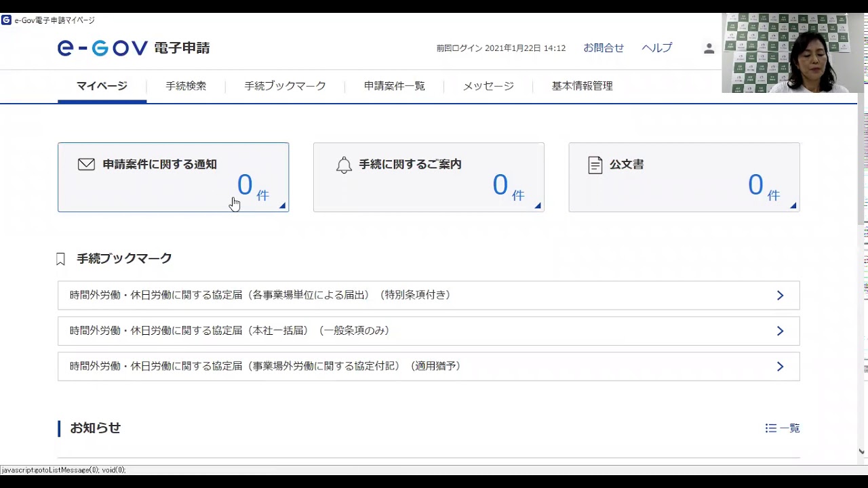The image size is (868, 488).
Task: Click corner triangle of 申請案件に関する通知 card
Action: pos(283,206)
